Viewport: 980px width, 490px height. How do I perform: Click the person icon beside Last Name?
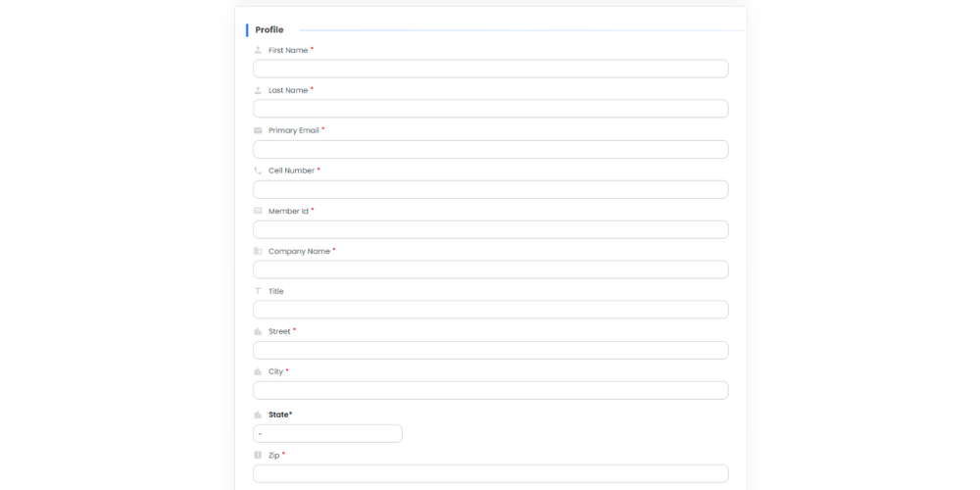[x=258, y=90]
